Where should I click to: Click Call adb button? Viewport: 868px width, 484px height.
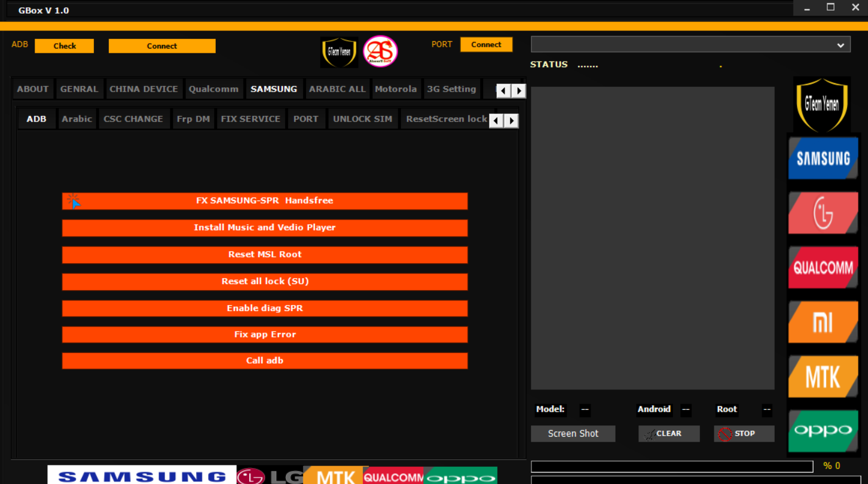point(265,361)
